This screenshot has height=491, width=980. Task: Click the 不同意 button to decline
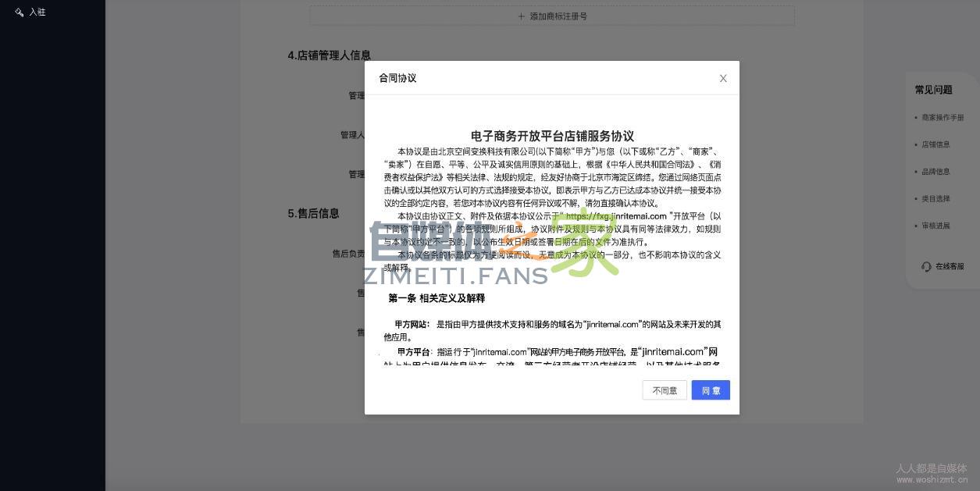(665, 390)
